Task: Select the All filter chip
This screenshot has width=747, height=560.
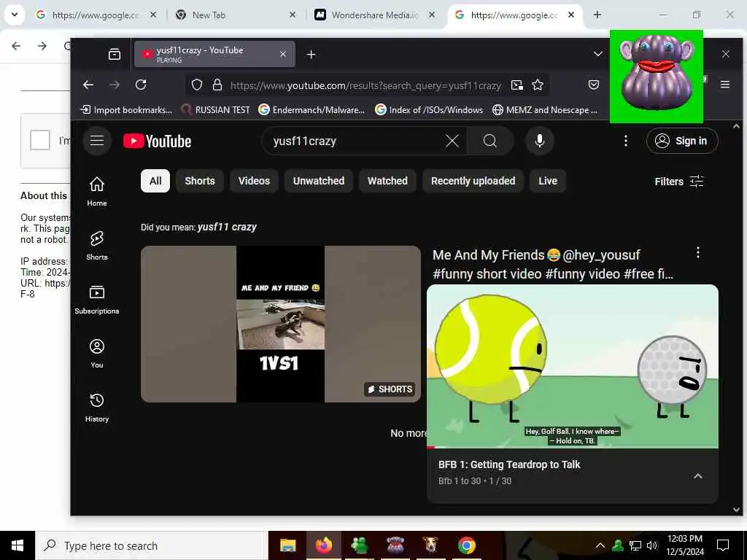Action: click(x=155, y=181)
